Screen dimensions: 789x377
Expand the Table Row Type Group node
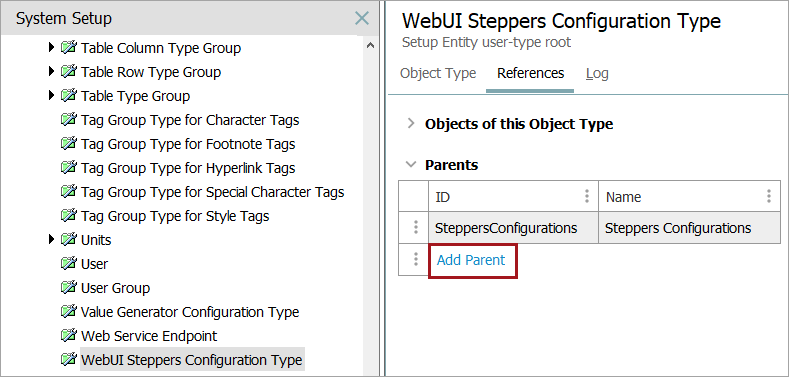[x=51, y=71]
